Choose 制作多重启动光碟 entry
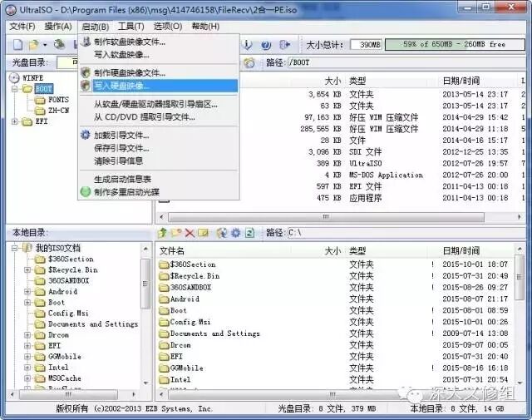 tap(159, 192)
